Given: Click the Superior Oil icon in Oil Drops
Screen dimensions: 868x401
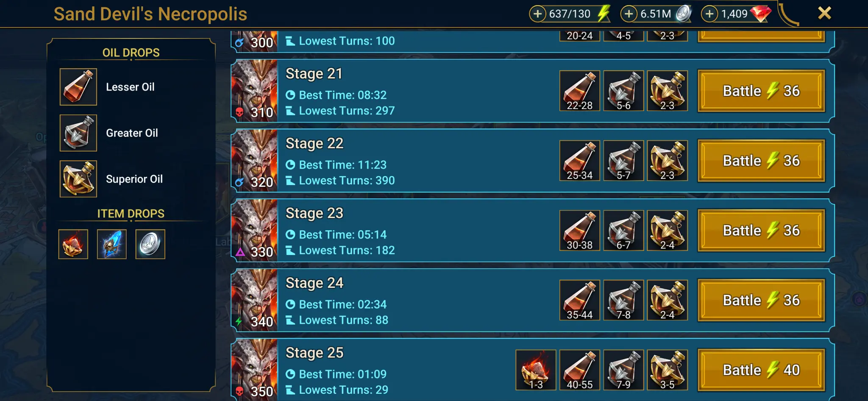Looking at the screenshot, I should tap(78, 179).
